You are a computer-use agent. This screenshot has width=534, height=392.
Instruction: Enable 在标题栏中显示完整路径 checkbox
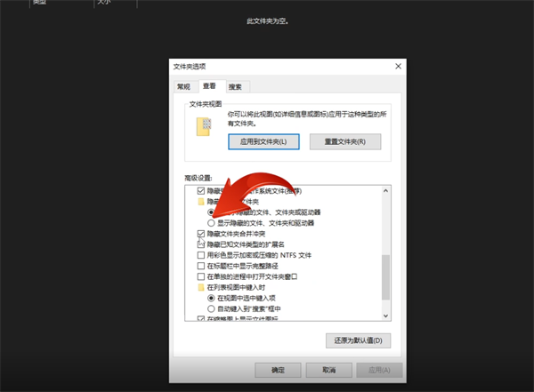pyautogui.click(x=200, y=266)
